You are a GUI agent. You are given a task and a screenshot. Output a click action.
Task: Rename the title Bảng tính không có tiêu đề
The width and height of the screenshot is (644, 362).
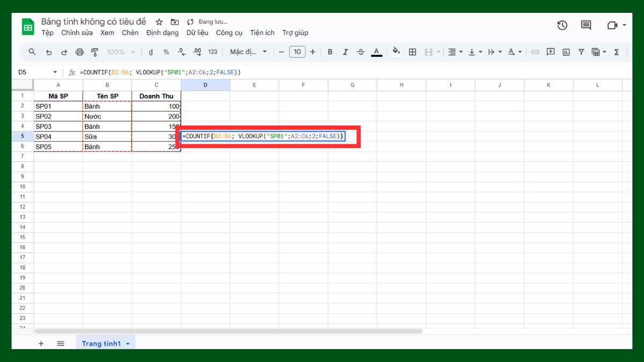point(93,21)
